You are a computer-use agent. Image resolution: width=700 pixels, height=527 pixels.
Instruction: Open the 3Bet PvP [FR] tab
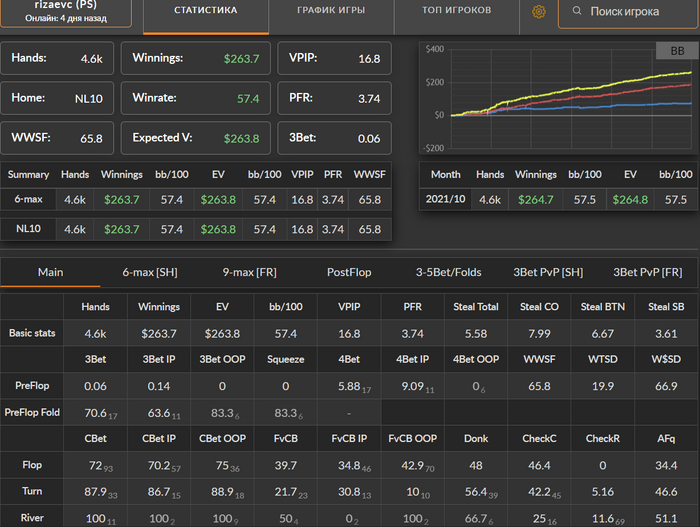coord(648,272)
